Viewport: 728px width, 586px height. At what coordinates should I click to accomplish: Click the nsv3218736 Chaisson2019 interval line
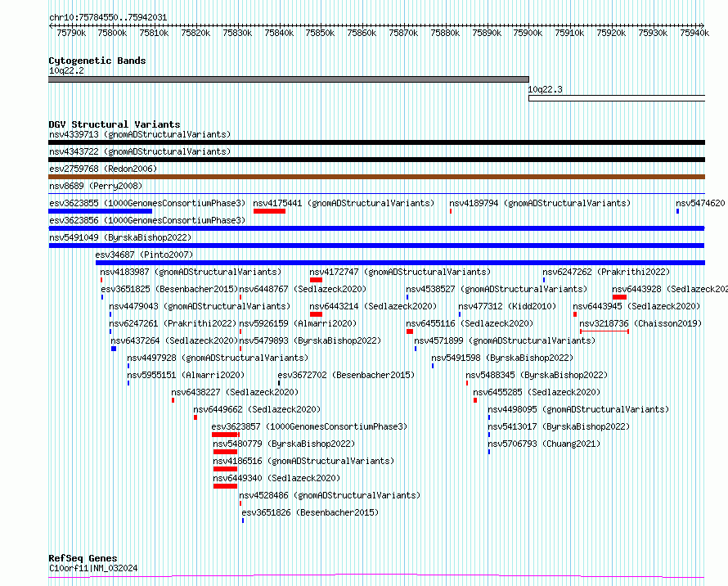pyautogui.click(x=604, y=331)
